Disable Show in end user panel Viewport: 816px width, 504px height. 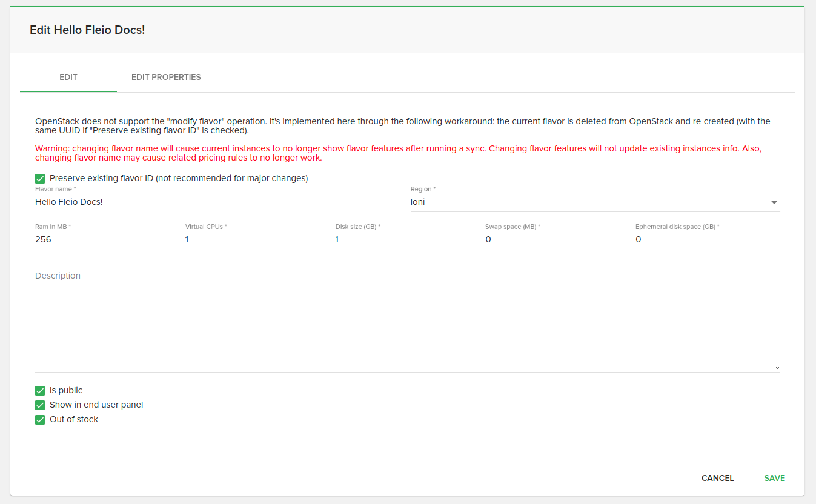(x=40, y=405)
